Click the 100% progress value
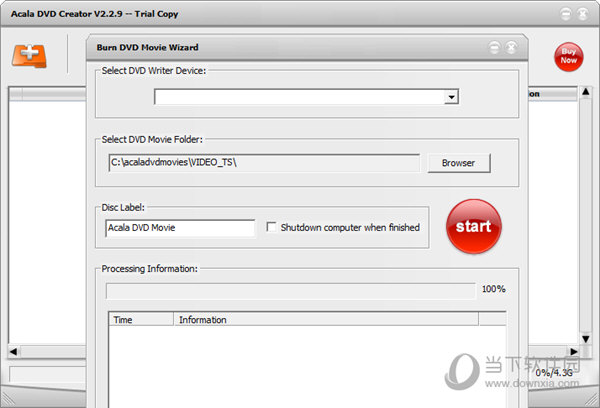 click(494, 289)
